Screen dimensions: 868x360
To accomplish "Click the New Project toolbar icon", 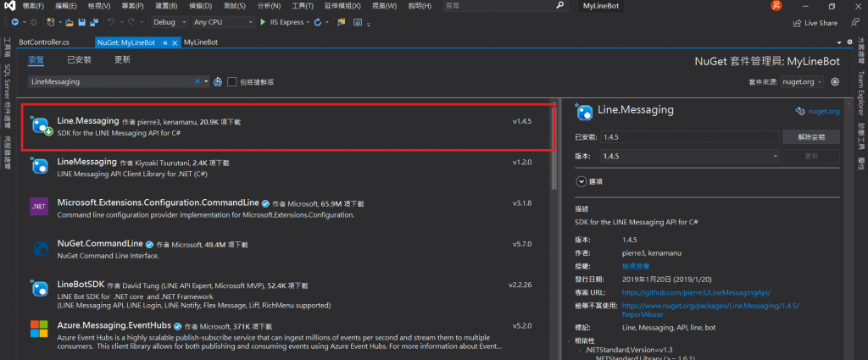I will click(50, 22).
